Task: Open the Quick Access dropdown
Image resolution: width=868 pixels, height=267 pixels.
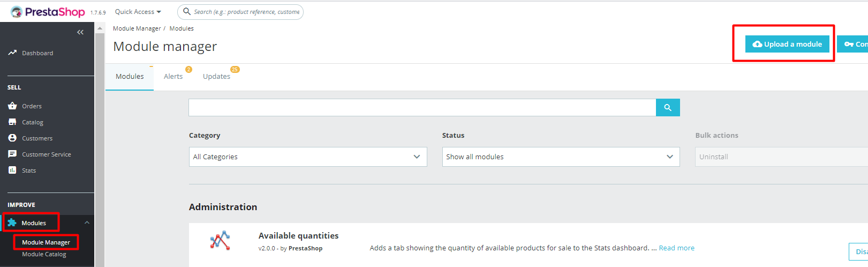Action: (138, 12)
